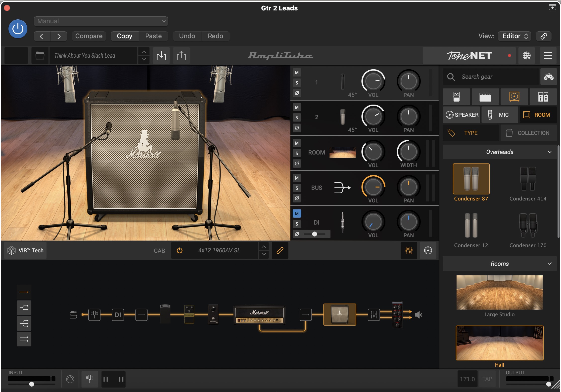
Task: Choose the Condenser 414 overhead mics
Action: (528, 179)
